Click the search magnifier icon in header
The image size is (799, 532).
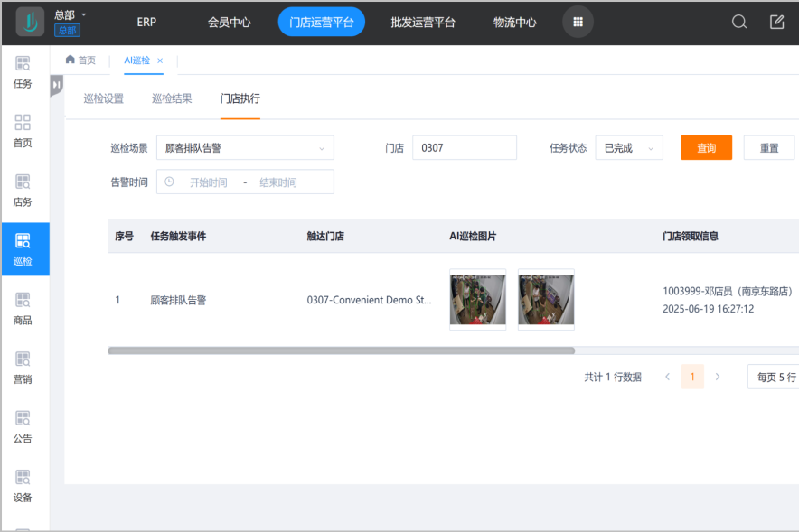739,22
